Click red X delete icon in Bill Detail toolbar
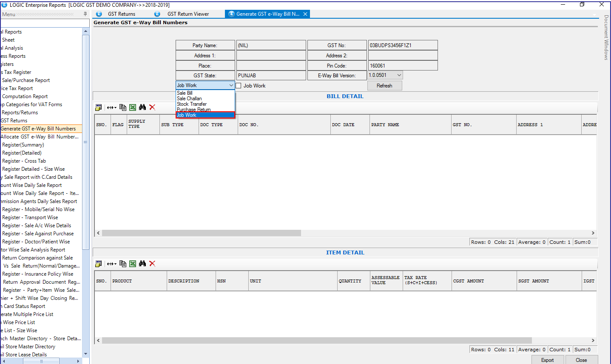 point(152,107)
